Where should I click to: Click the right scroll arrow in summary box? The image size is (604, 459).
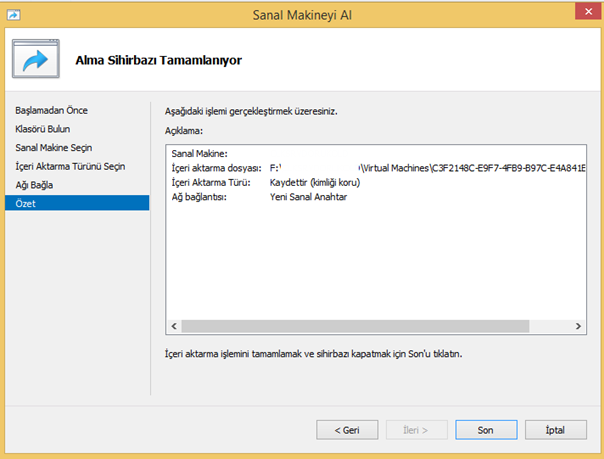pos(578,326)
